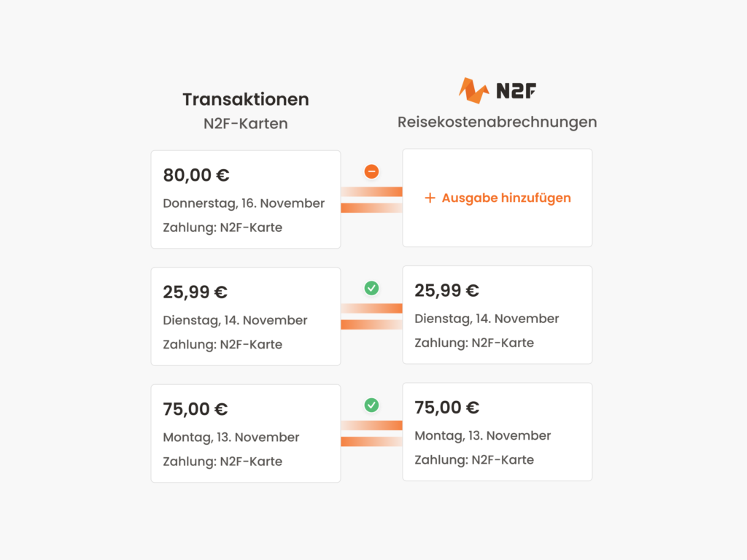Select the 75,00 € transaction card on left
The image size is (747, 560).
coord(246,433)
